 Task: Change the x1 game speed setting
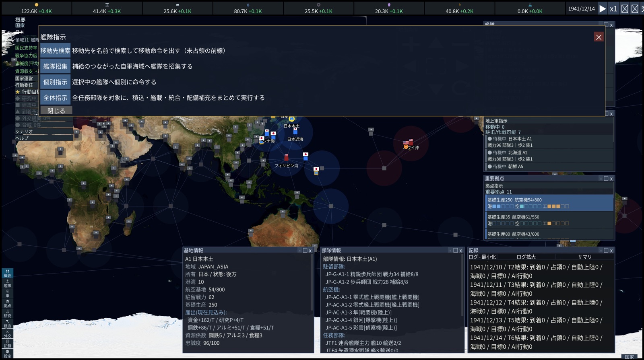[613, 9]
